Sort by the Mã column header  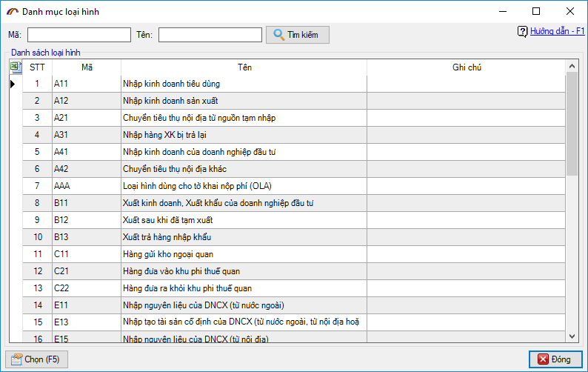[x=86, y=67]
